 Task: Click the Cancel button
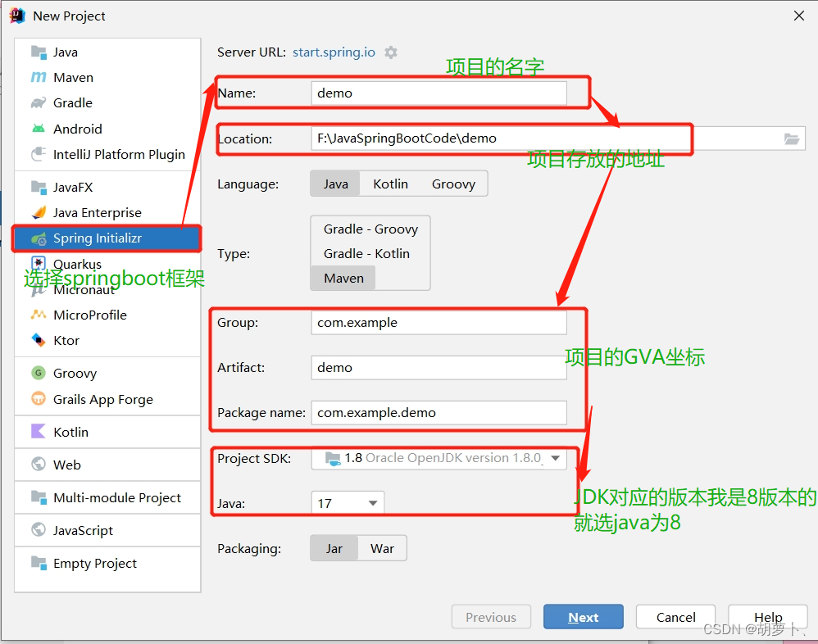[675, 617]
